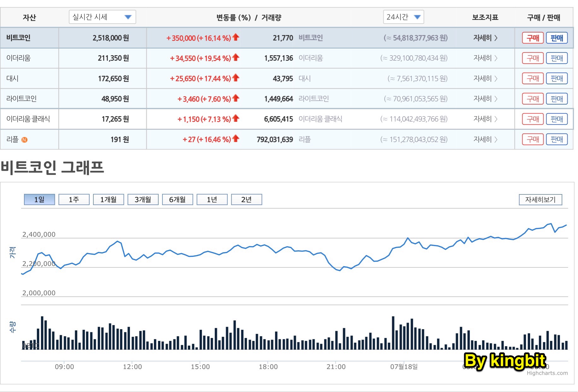Click red up arrow in 이더리움 row

click(236, 57)
